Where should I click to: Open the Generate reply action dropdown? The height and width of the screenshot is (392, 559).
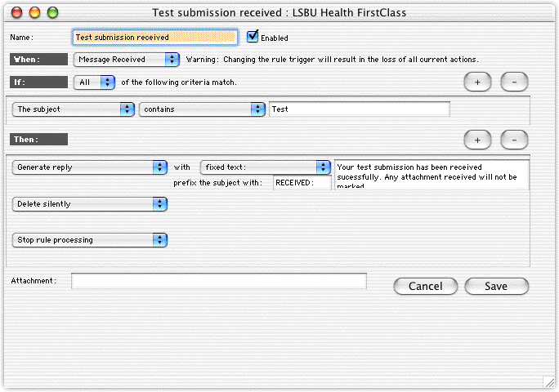pyautogui.click(x=90, y=167)
